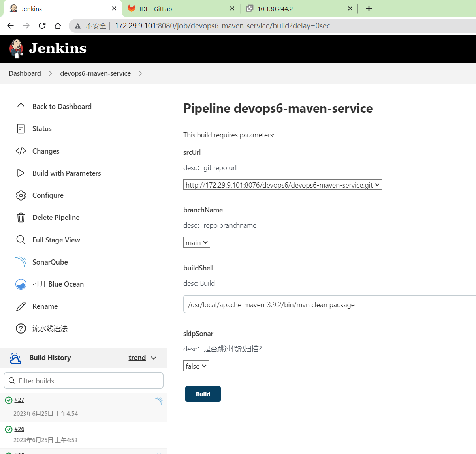476x454 pixels.
Task: Click the Jenkins title in header
Action: point(58,48)
